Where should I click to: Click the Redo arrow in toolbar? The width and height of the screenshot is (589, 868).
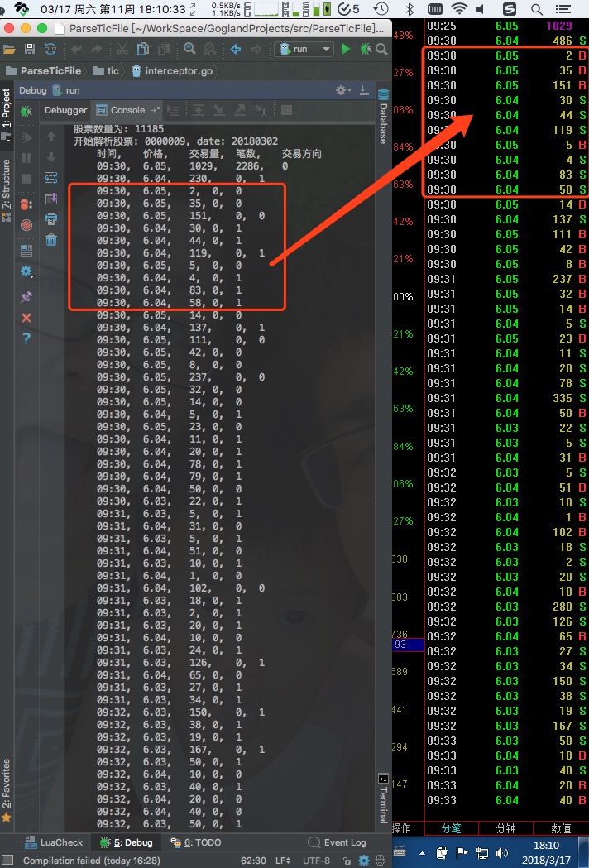pyautogui.click(x=97, y=50)
